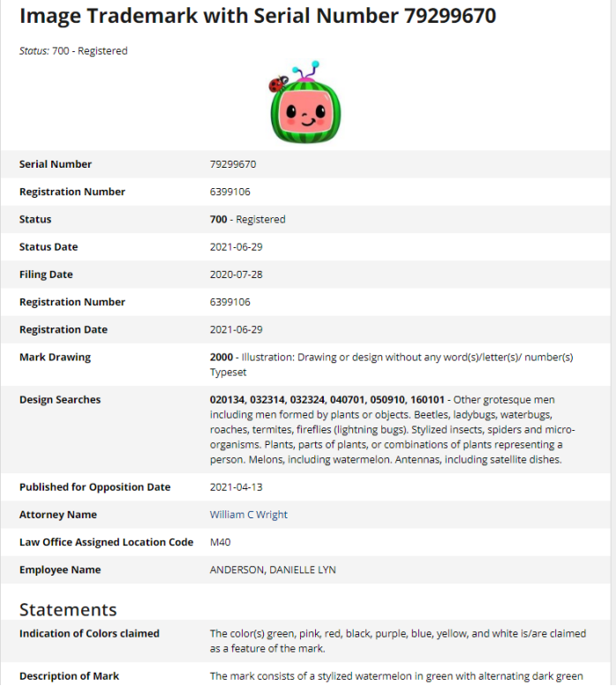Click the Design Searches row label
Screen dimensions: 616x686
60,399
